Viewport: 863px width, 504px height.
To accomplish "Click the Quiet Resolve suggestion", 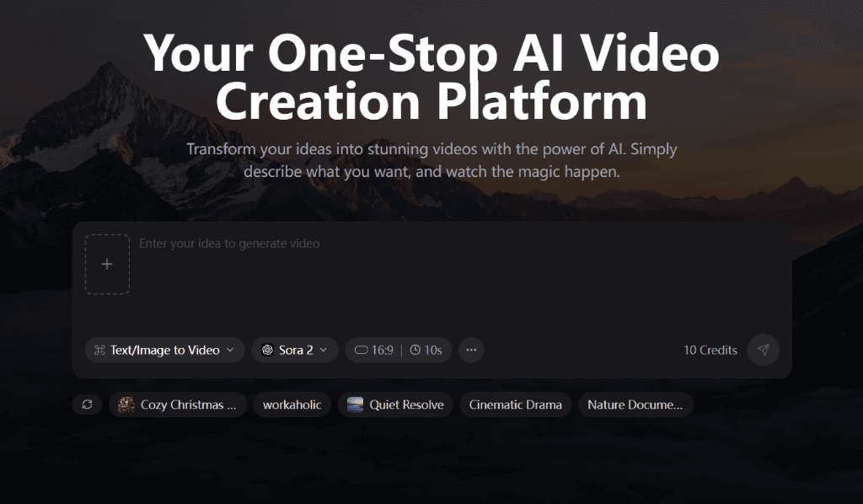I will [x=395, y=405].
